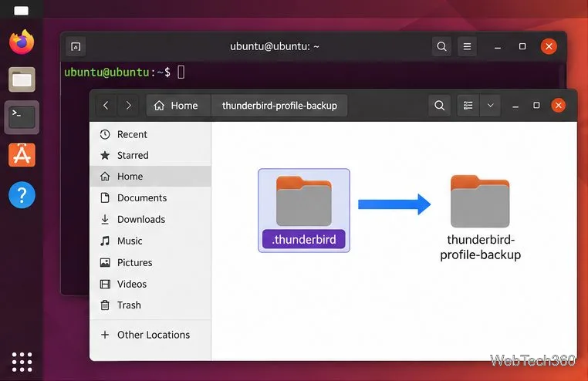Click the Terminal title ubuntu@ubuntu: ~

(275, 46)
